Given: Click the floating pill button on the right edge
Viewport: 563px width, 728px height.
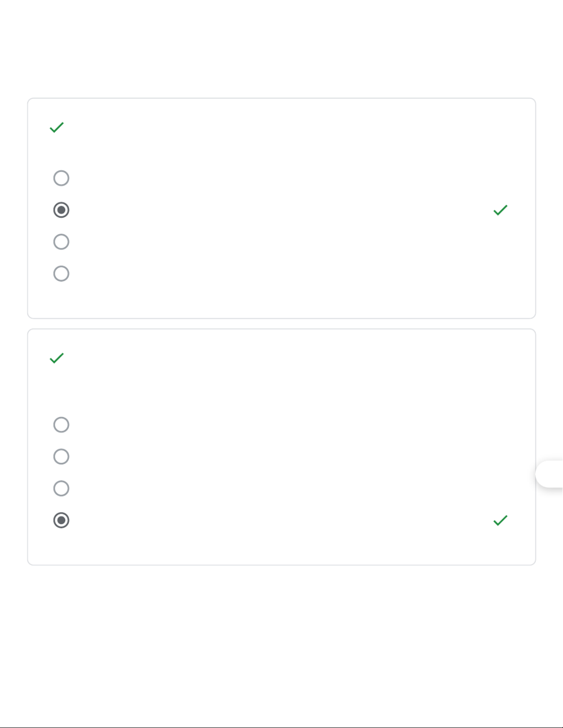Looking at the screenshot, I should 551,474.
